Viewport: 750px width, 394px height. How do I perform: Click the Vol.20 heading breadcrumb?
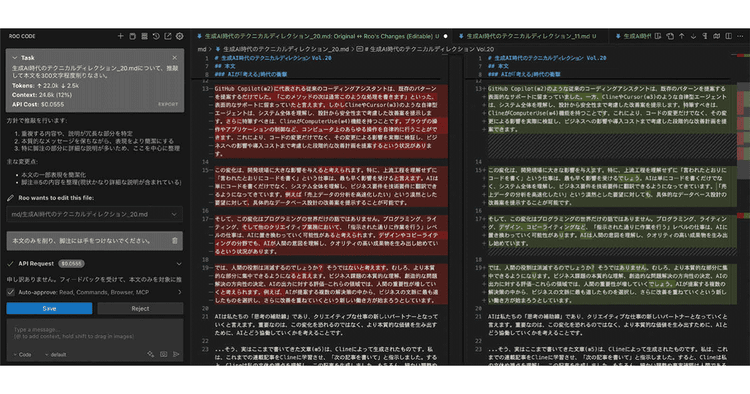click(425, 49)
